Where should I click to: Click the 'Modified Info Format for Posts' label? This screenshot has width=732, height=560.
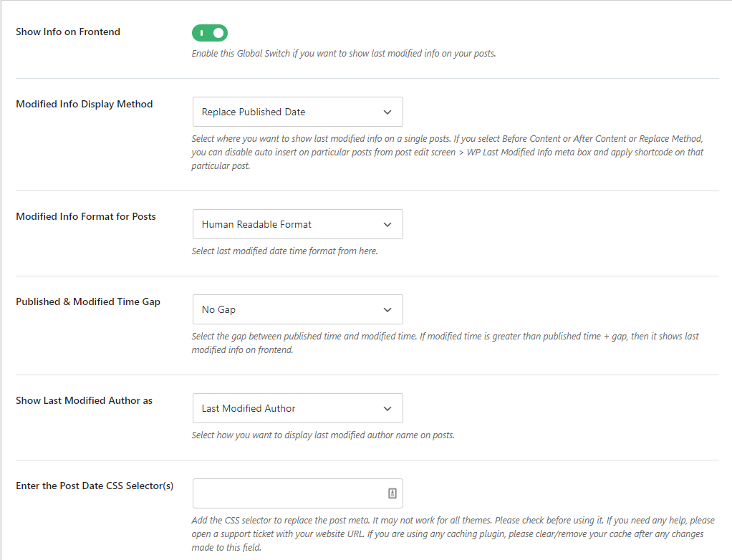coord(86,216)
